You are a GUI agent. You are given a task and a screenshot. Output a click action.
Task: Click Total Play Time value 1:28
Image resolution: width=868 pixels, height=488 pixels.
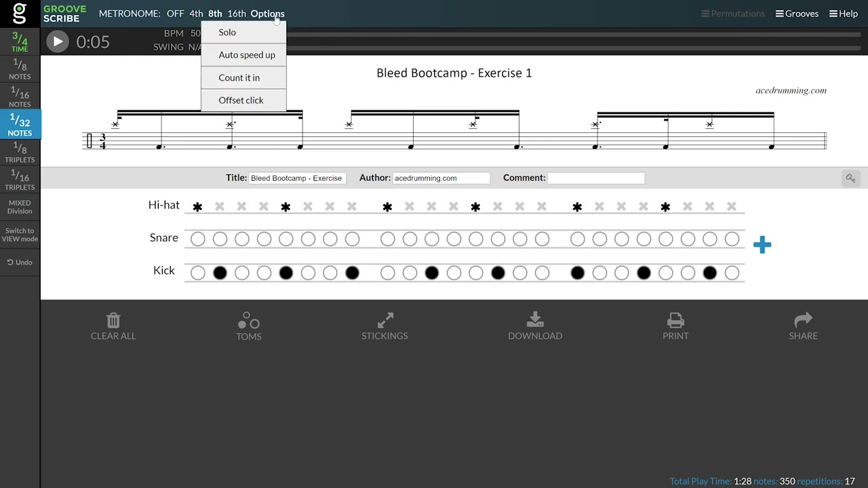point(742,481)
